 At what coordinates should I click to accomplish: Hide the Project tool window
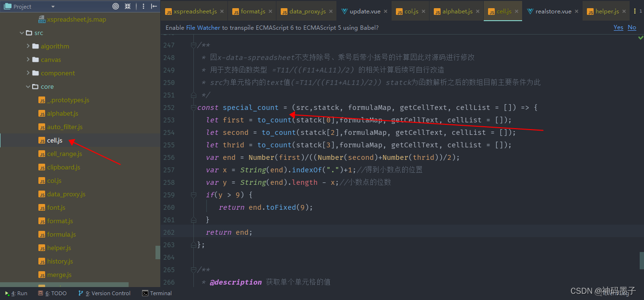(x=154, y=6)
